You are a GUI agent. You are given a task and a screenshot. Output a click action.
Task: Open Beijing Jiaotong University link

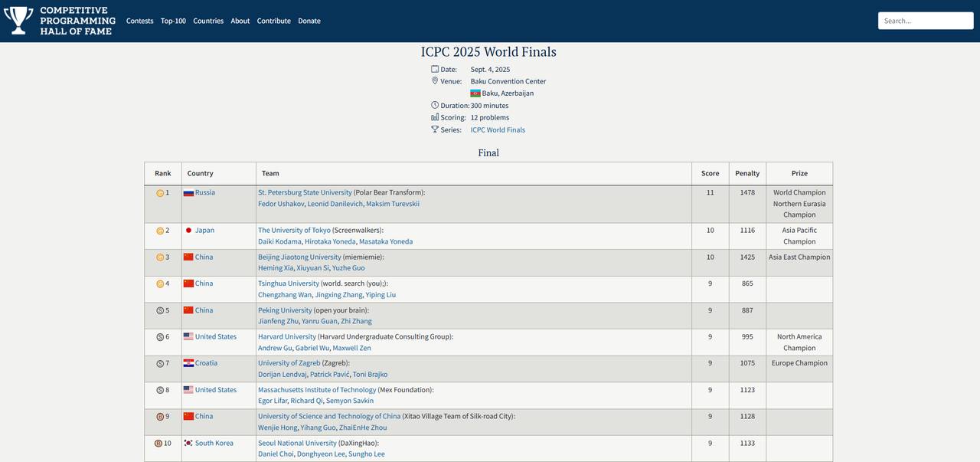299,257
